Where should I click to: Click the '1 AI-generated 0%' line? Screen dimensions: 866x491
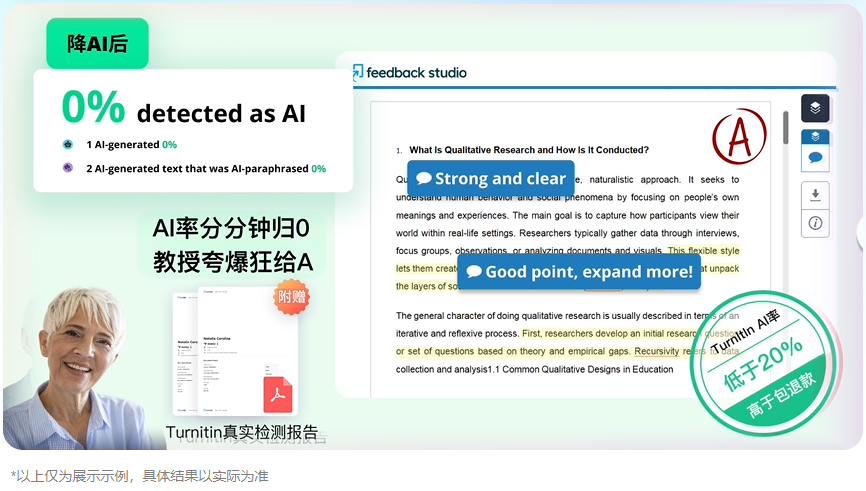click(131, 145)
